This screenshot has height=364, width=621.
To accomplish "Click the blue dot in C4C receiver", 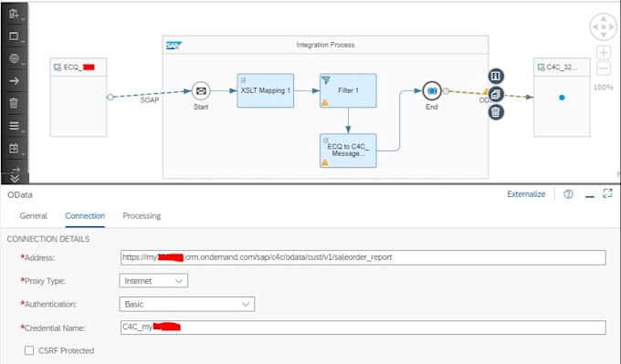I will coord(562,98).
